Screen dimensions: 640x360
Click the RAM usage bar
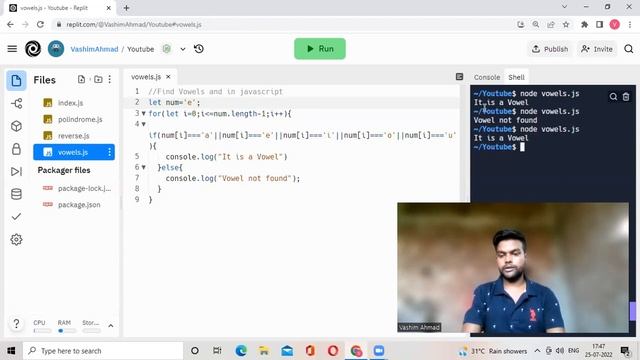(x=67, y=331)
